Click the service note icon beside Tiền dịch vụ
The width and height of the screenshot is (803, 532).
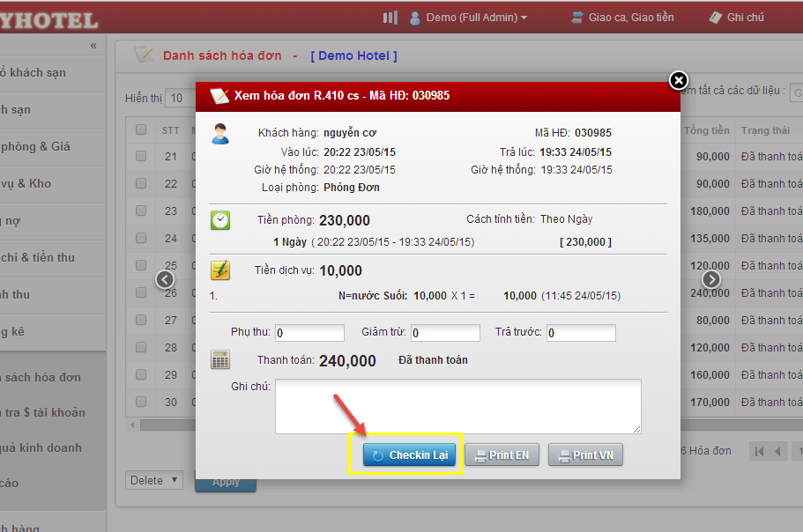tap(220, 270)
